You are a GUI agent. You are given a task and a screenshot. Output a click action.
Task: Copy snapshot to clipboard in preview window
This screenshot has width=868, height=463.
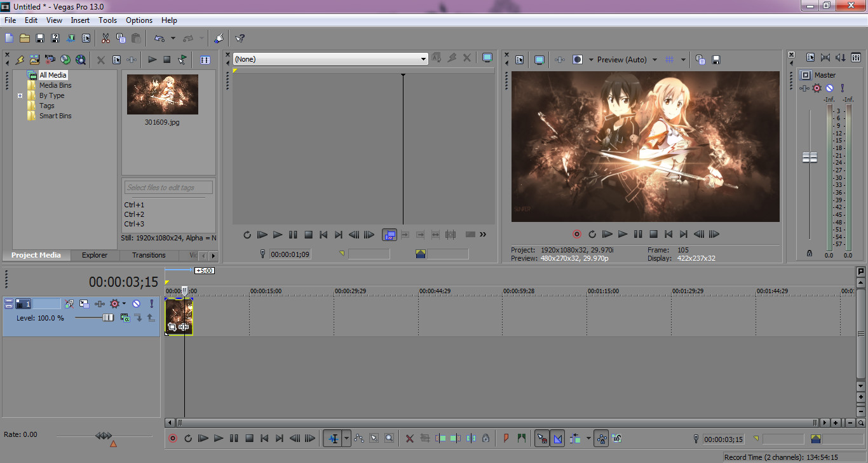[700, 60]
